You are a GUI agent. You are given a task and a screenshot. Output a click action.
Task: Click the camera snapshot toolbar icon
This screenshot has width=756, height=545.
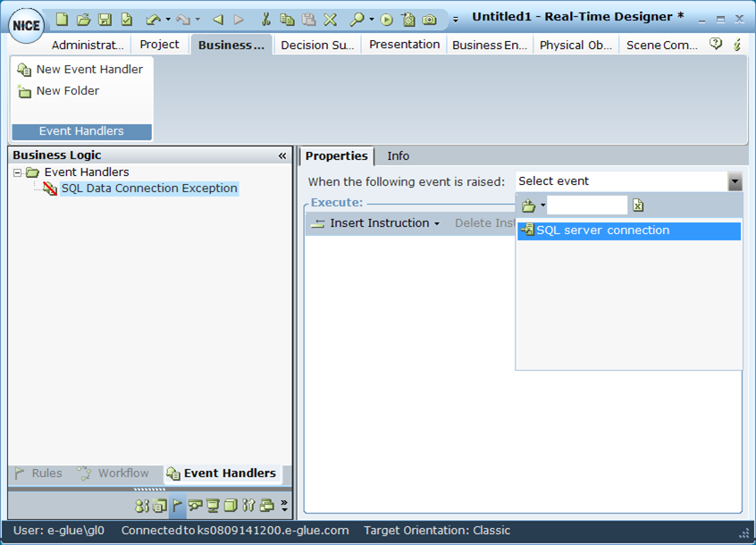tap(430, 19)
